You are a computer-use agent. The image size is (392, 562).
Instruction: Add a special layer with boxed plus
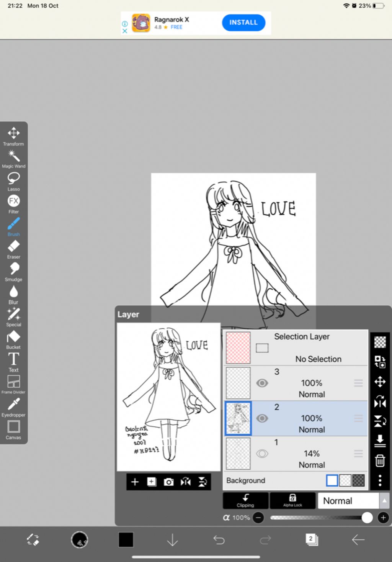coord(152,482)
